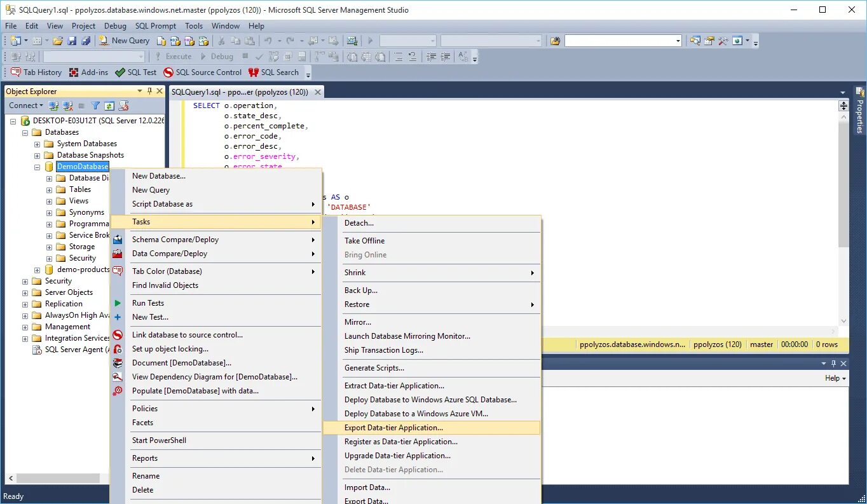
Task: Open the collapsed Properties side tab
Action: (x=859, y=111)
